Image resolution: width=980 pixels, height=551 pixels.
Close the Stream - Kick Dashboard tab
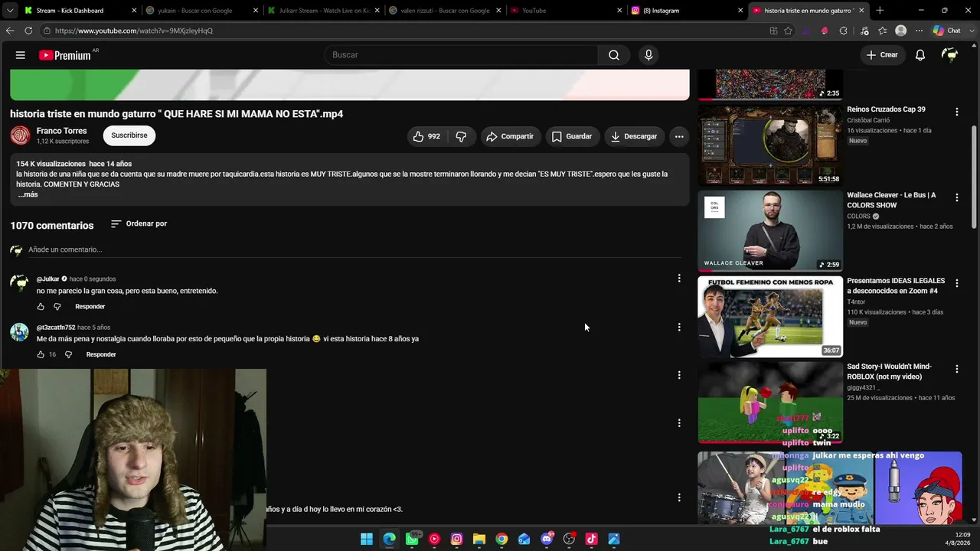(x=134, y=11)
